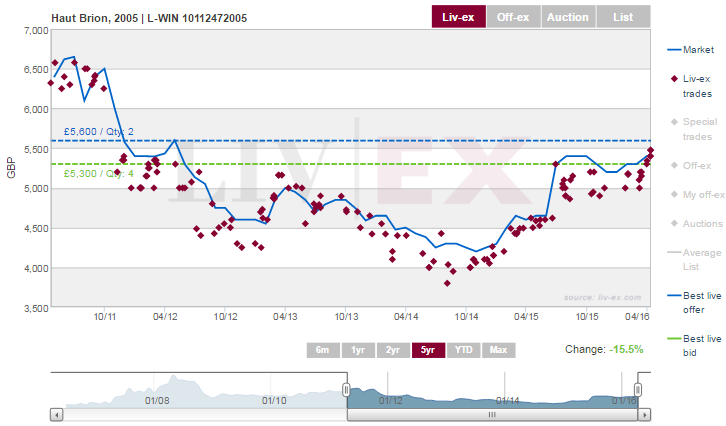Set chart range to 6m
This screenshot has width=726, height=426.
coord(323,350)
